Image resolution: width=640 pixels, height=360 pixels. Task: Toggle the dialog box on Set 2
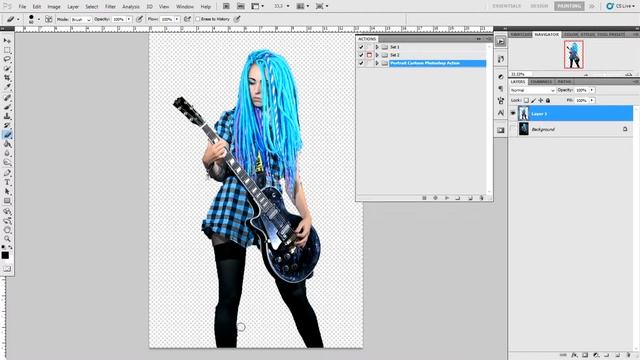[x=369, y=55]
